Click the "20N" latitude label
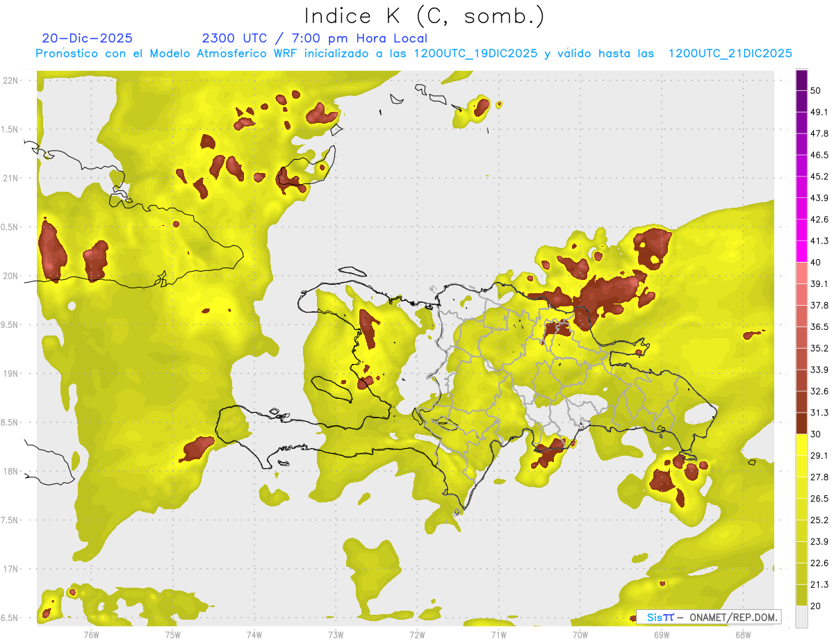 click(x=11, y=276)
